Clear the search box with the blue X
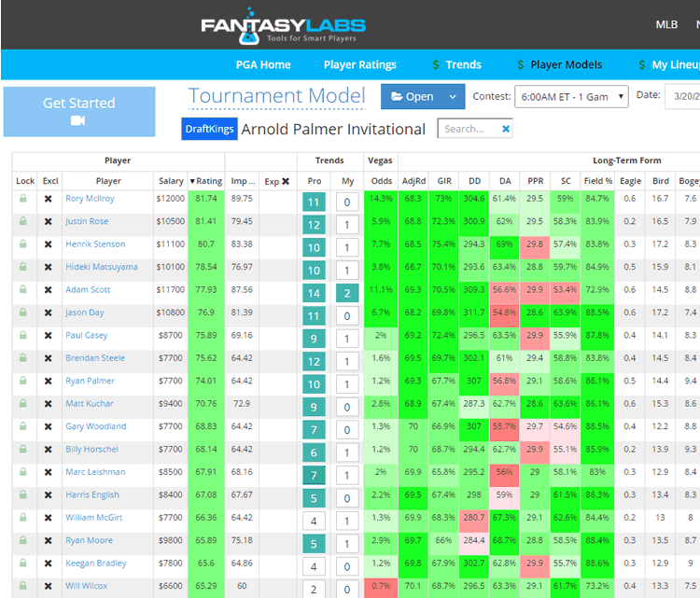Viewport: 700px width, 598px height. click(x=506, y=129)
